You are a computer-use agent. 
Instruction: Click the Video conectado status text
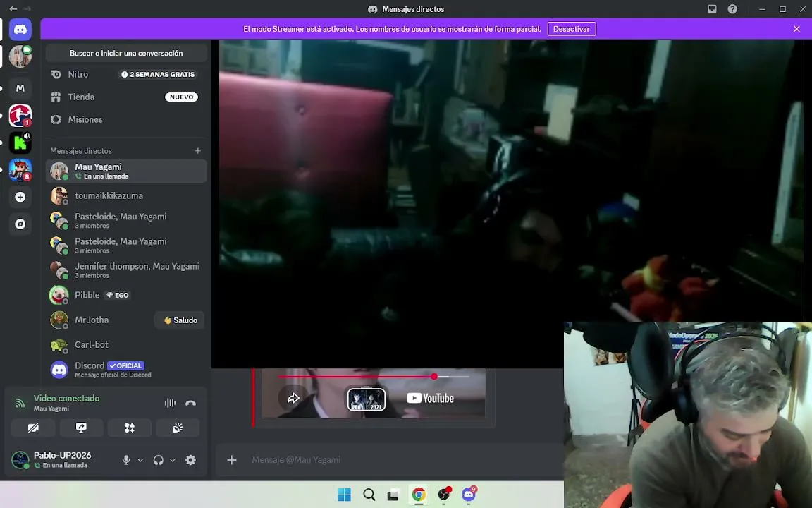(67, 398)
